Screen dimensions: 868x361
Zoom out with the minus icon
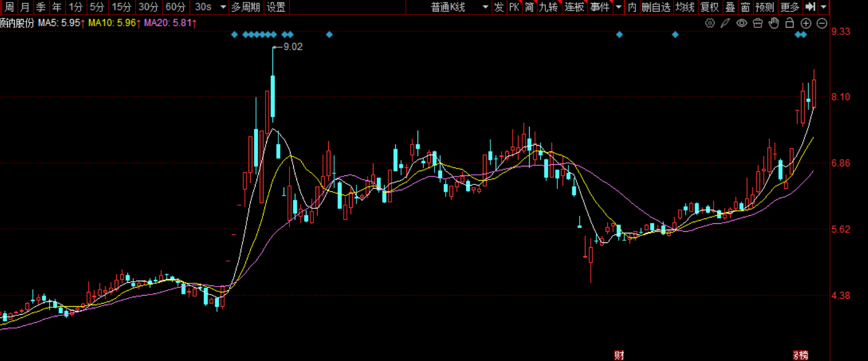822,23
